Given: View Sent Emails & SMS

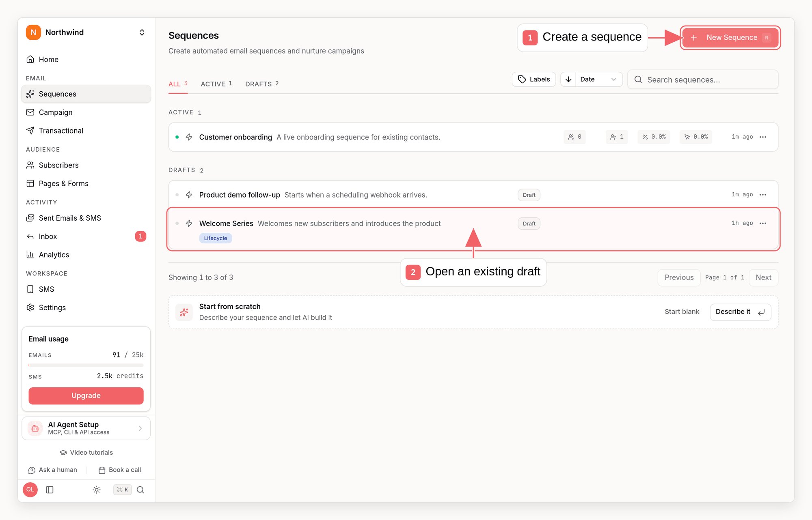Looking at the screenshot, I should point(86,218).
